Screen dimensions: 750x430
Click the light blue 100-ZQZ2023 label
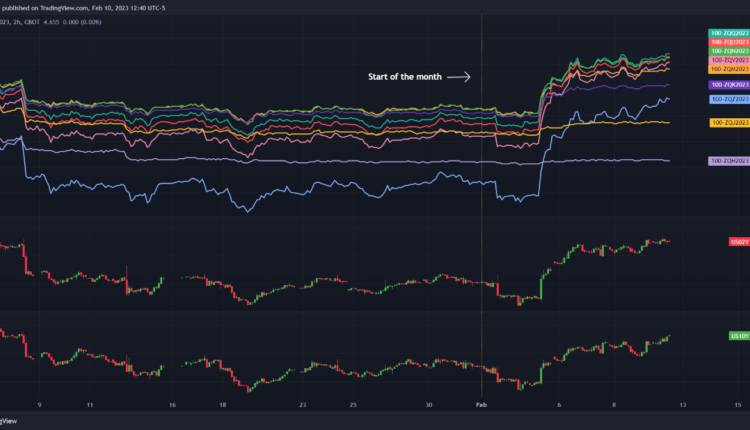[727, 99]
